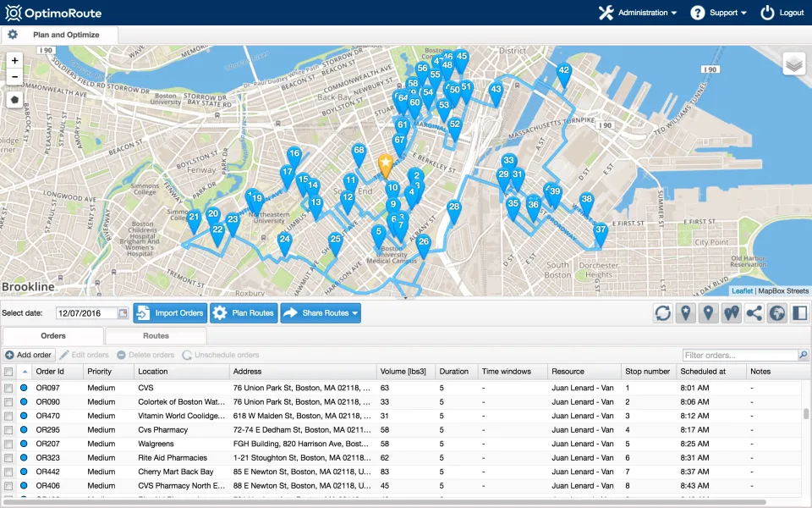Open the Support dropdown menu

click(719, 13)
